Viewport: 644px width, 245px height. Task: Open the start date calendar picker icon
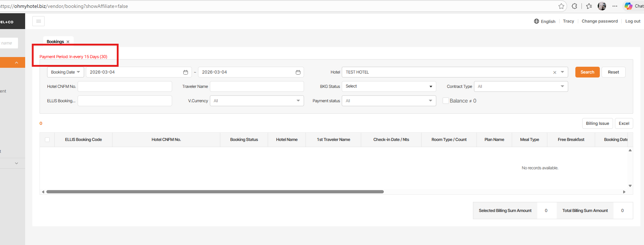[x=185, y=72]
